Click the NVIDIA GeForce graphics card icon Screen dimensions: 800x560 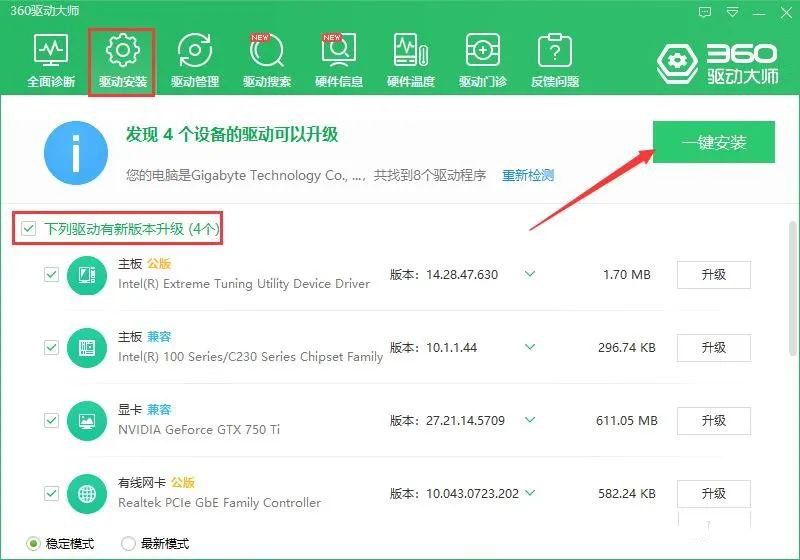[86, 421]
